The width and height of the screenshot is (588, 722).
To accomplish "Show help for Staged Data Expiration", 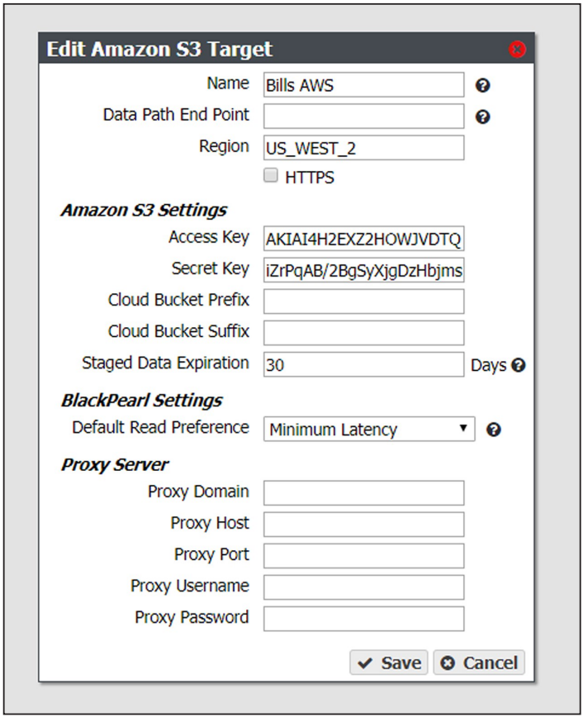I will click(519, 365).
